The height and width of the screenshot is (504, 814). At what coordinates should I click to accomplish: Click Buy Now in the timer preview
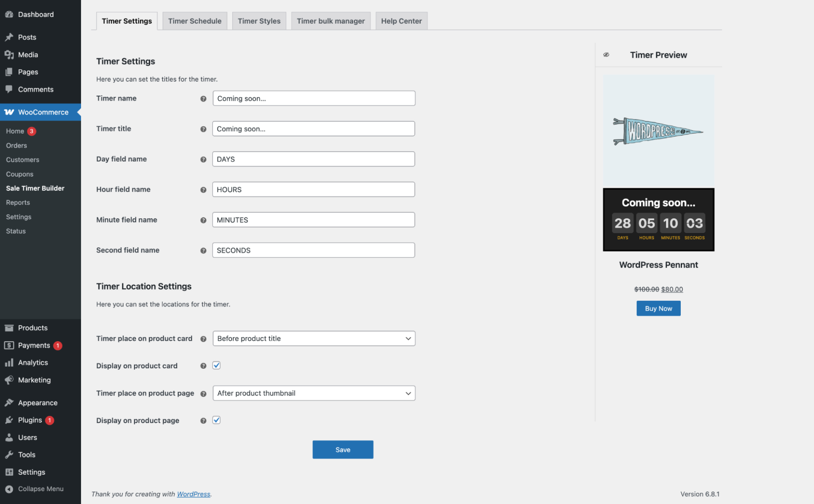658,308
